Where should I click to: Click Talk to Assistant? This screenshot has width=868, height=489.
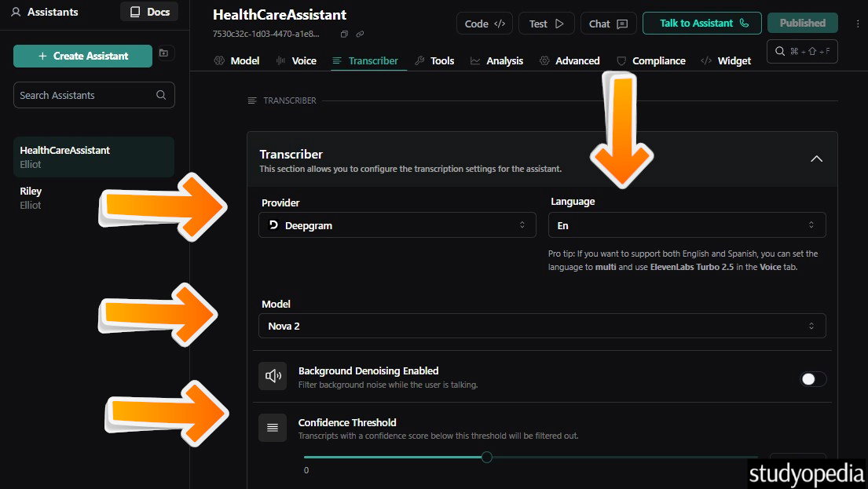click(x=701, y=23)
